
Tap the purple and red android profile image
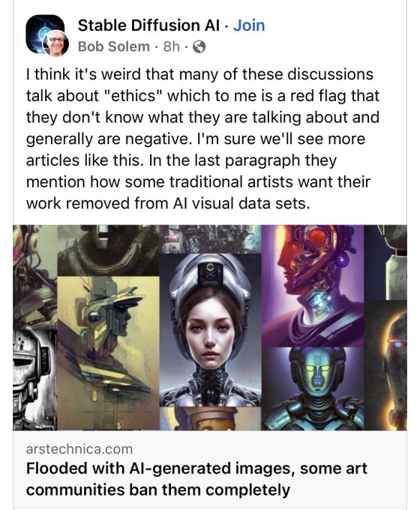coord(312,286)
